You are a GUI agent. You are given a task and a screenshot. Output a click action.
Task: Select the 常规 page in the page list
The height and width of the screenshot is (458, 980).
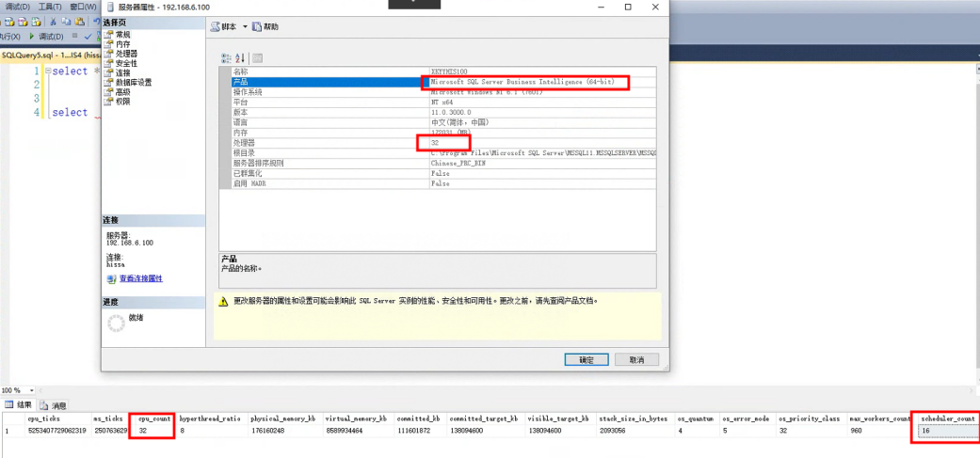[x=123, y=35]
